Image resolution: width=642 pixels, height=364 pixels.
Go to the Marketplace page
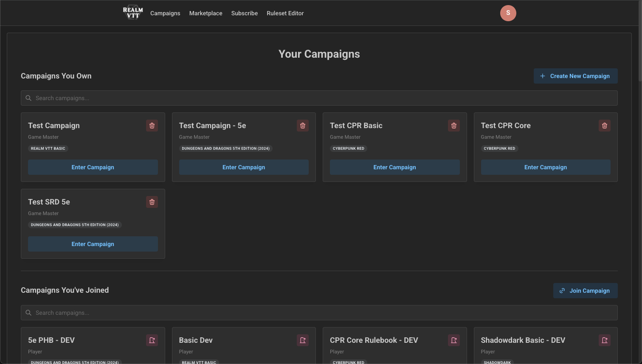[206, 13]
